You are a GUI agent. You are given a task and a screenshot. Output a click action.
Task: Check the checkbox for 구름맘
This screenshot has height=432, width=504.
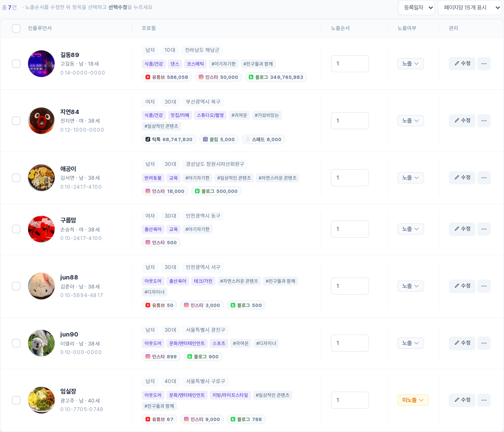tap(16, 229)
